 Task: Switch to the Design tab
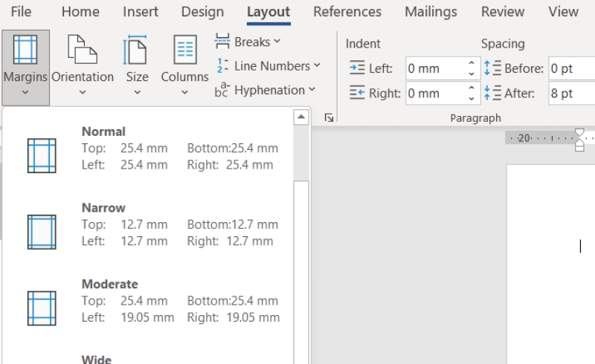(202, 12)
